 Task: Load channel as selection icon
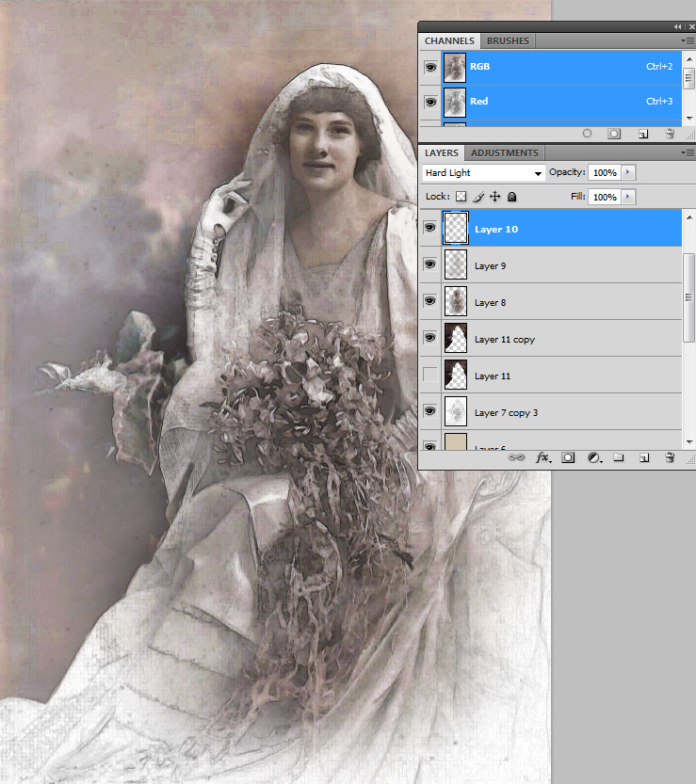tap(587, 134)
